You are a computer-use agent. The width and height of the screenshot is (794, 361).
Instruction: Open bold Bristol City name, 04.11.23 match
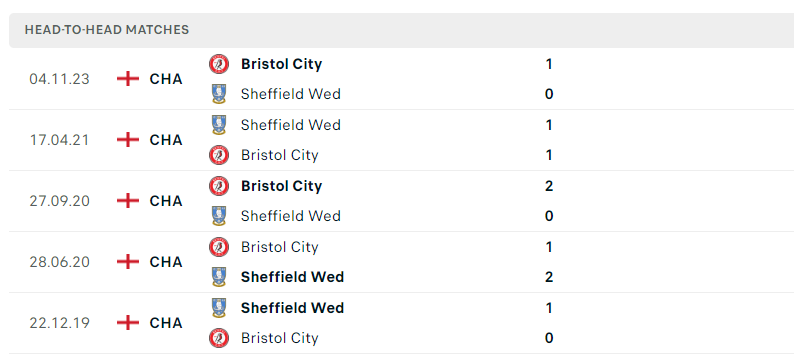[282, 64]
